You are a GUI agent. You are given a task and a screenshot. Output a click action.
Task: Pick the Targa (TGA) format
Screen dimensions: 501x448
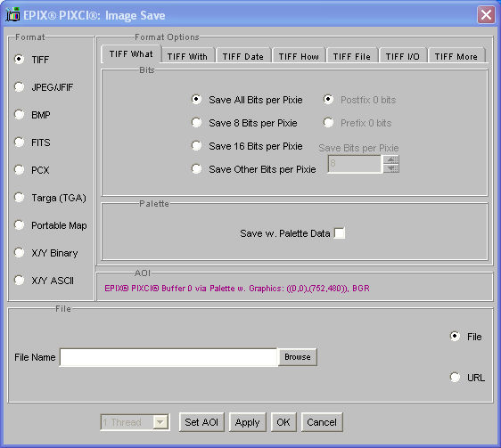tap(20, 198)
